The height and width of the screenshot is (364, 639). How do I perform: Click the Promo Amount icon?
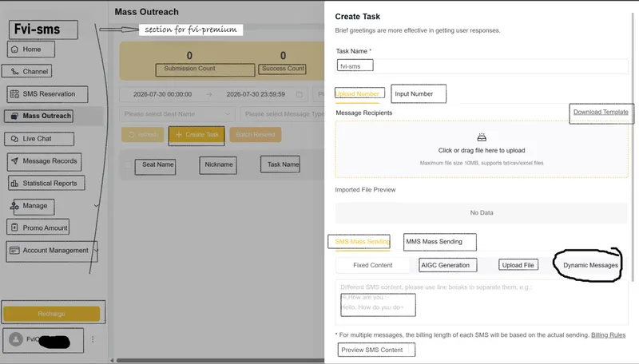click(14, 227)
